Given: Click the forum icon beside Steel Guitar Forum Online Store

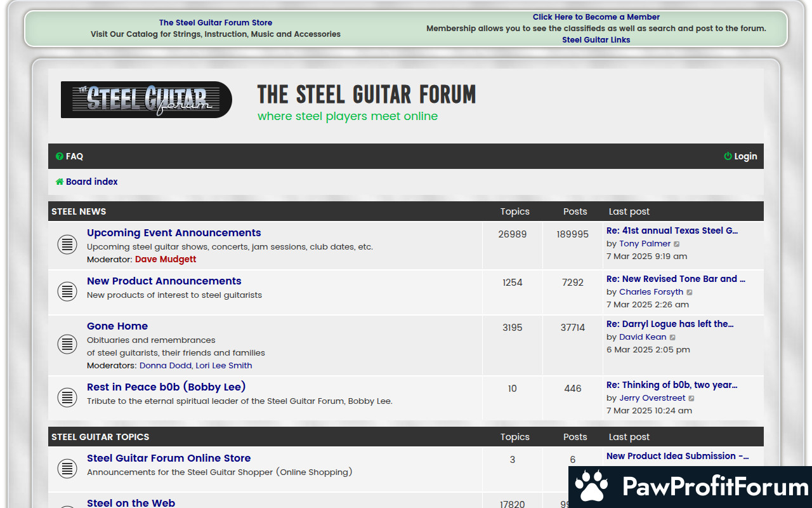Looking at the screenshot, I should click(x=67, y=469).
